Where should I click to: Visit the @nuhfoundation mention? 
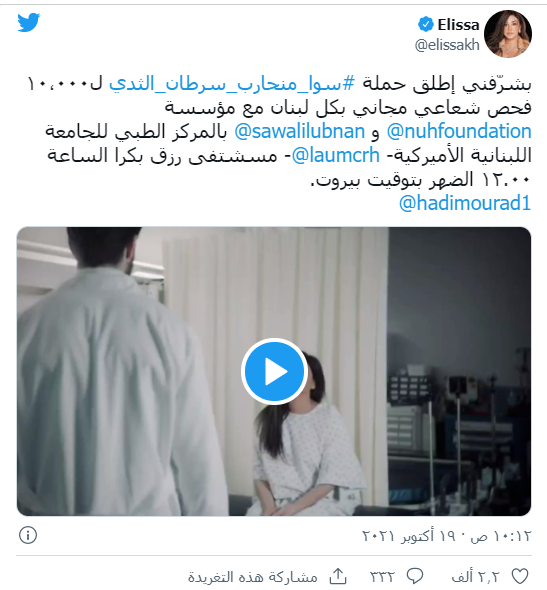click(x=459, y=131)
